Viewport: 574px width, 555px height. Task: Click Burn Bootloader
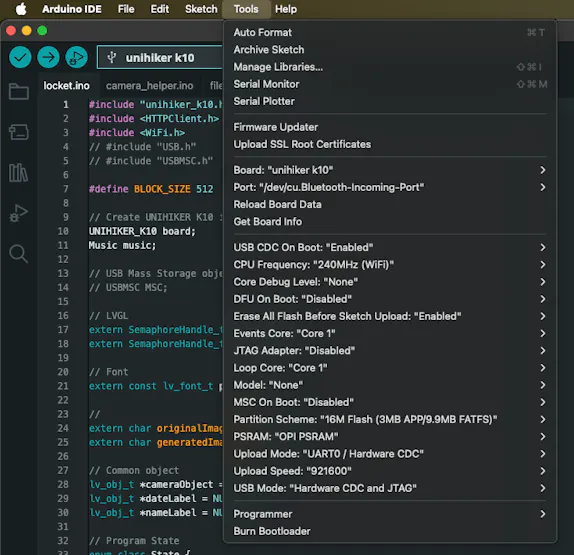point(390,531)
